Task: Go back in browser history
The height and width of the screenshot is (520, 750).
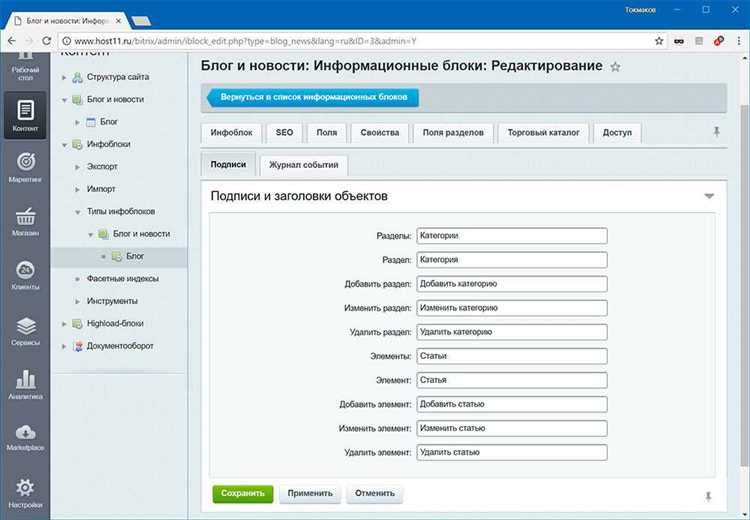Action: (12, 41)
